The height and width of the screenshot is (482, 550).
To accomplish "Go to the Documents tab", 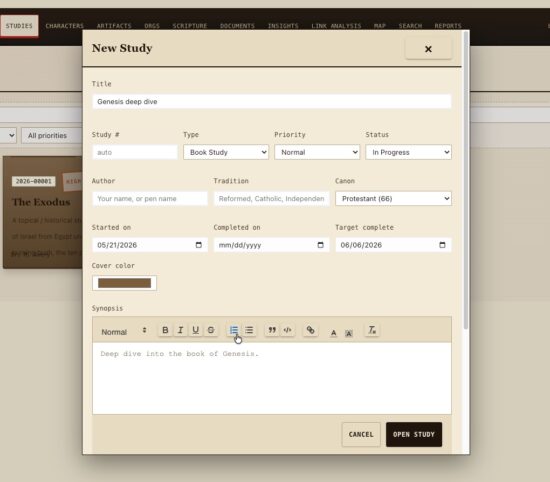I will tap(237, 26).
